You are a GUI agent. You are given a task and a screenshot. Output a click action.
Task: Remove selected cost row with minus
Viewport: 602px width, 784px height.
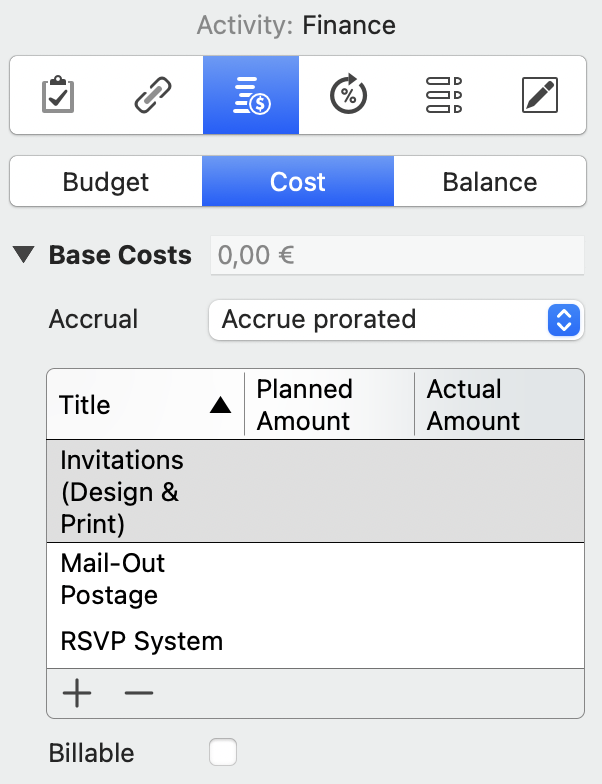(x=139, y=693)
